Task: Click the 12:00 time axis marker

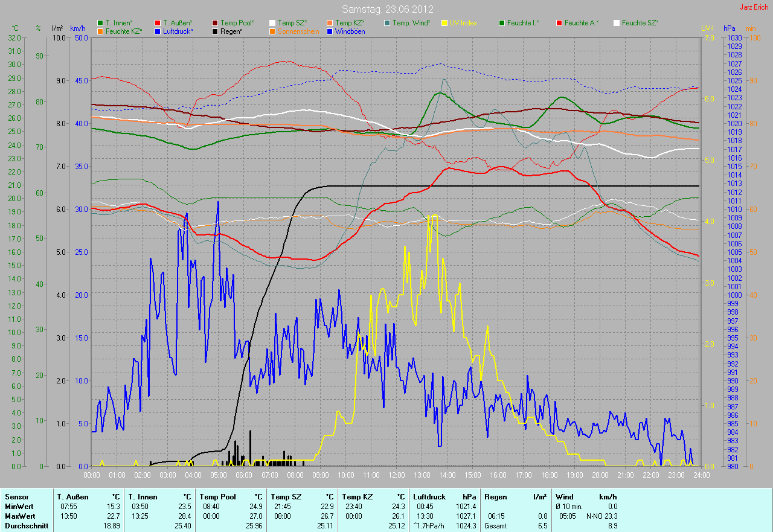Action: 396,475
